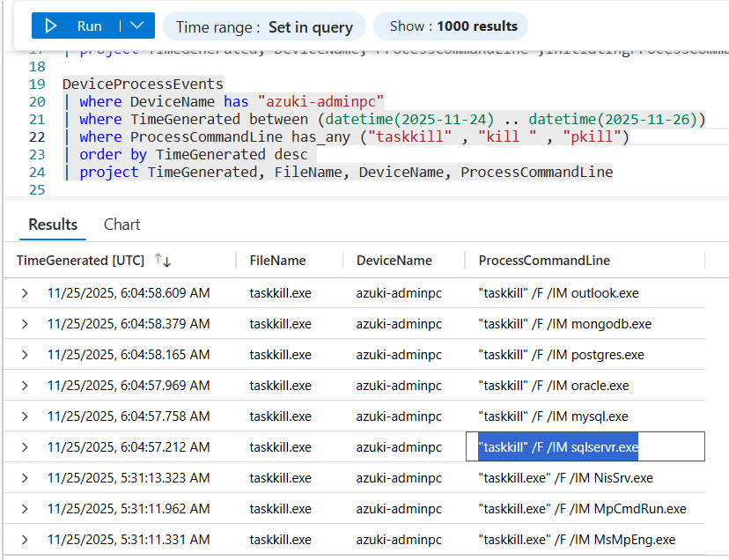The image size is (729, 560).
Task: Click the DeviceName cell in the outlook.exe row
Action: [x=399, y=293]
